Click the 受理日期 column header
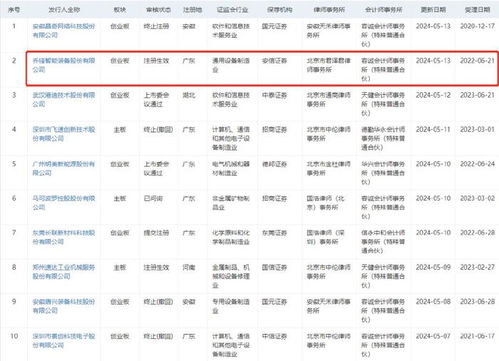Image resolution: width=499 pixels, height=361 pixels. click(x=477, y=10)
